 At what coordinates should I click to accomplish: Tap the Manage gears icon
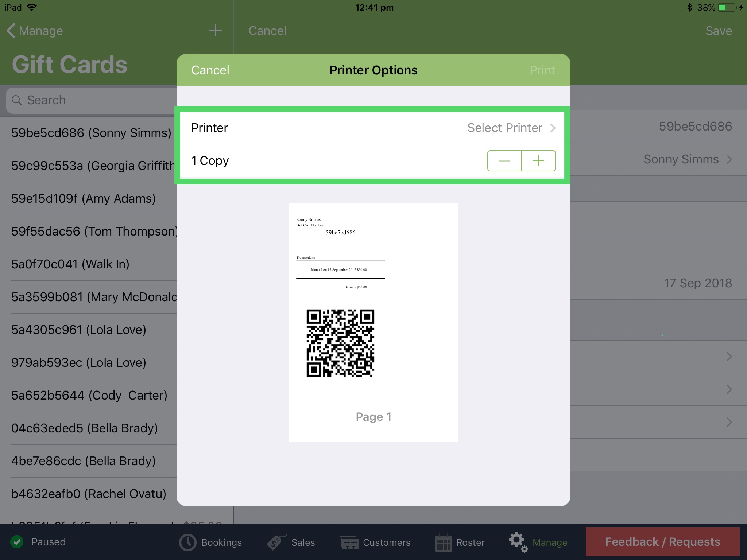518,542
